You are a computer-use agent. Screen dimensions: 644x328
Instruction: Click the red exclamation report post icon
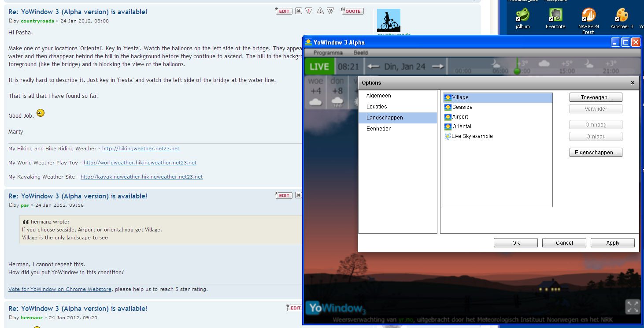[x=309, y=11]
